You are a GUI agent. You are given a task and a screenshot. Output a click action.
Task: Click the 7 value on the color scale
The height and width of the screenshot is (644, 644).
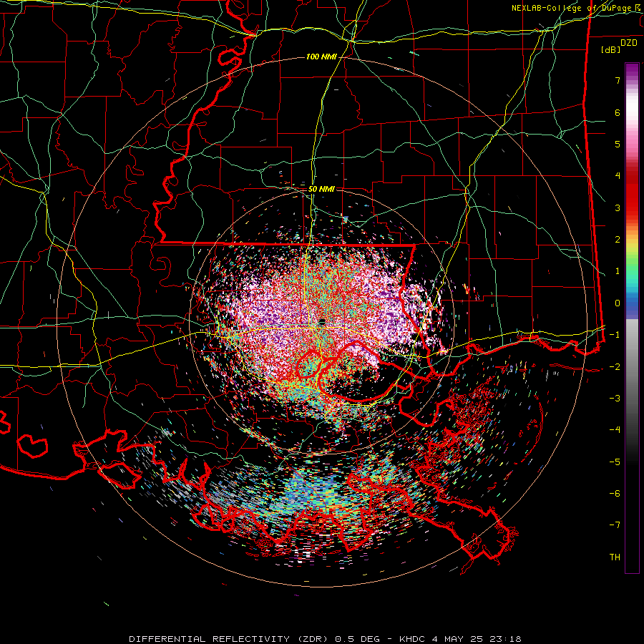click(x=618, y=80)
